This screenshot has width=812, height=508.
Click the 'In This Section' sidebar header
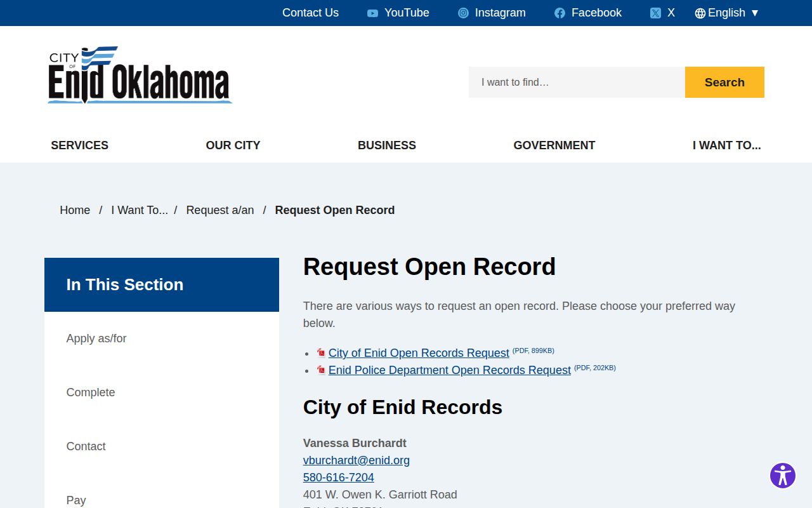click(162, 284)
